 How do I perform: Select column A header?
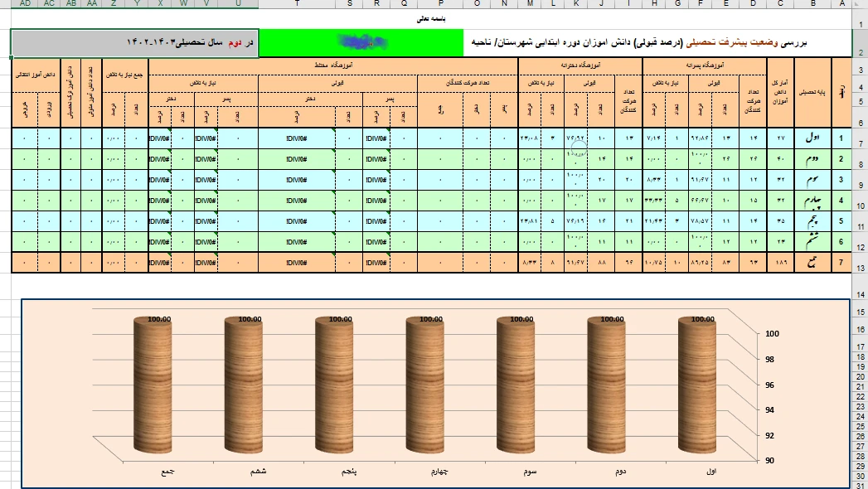[841, 3]
